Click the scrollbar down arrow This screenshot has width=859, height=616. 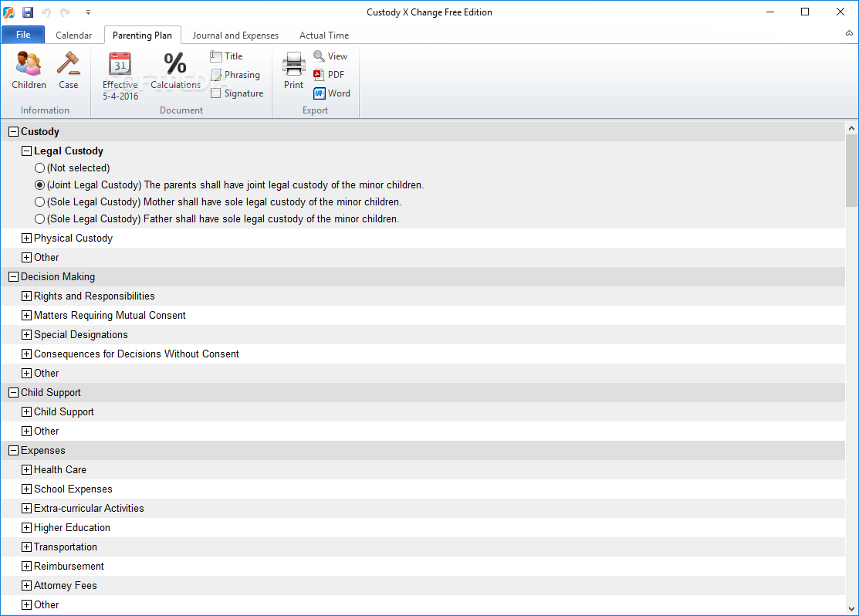[851, 608]
